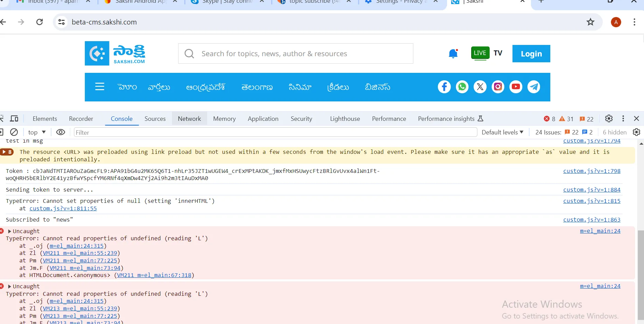Open DevTools settings gear
This screenshot has width=644, height=324.
pyautogui.click(x=609, y=118)
